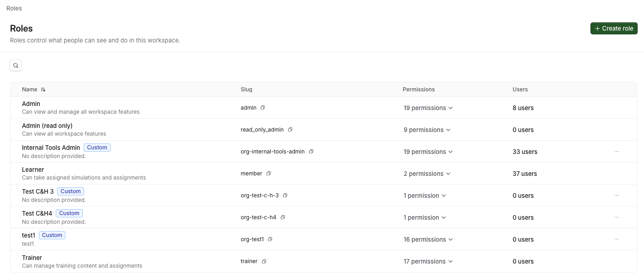644x280 pixels.
Task: Copy the org-test-c-h4 slug
Action: 283,217
